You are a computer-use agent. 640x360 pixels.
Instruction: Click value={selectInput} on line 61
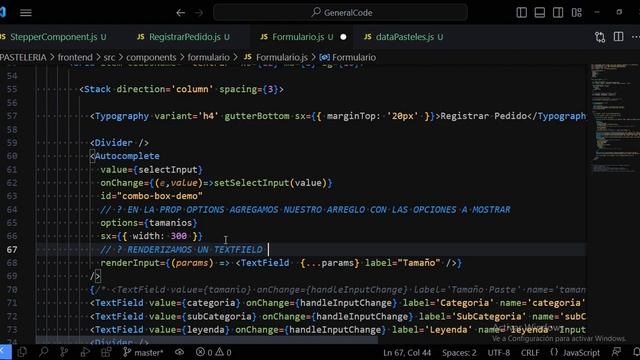tap(151, 169)
